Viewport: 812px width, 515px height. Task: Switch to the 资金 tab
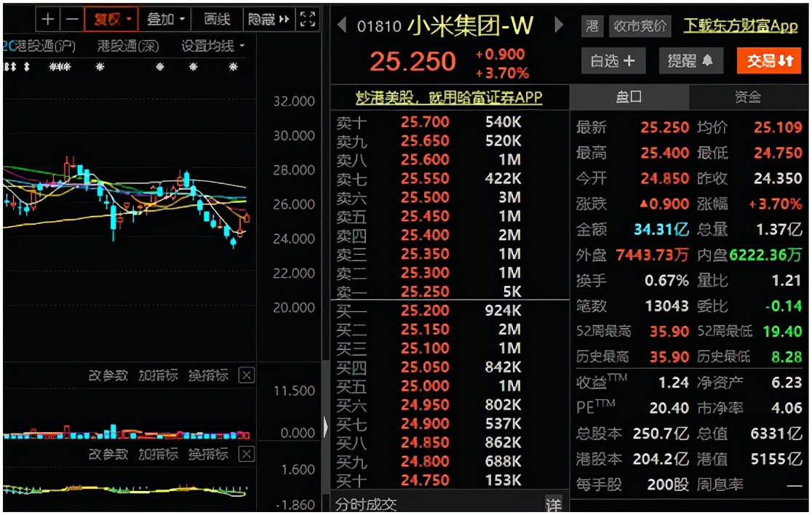[747, 97]
